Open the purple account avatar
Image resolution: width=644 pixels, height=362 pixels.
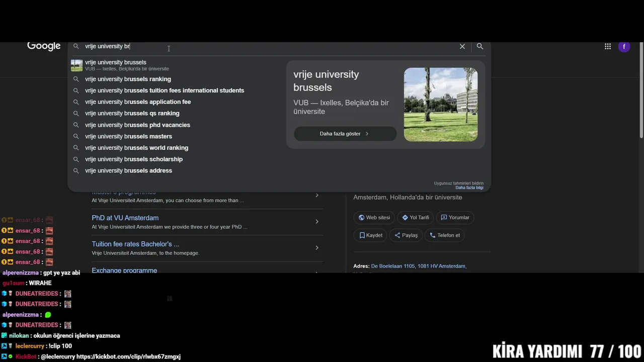(624, 47)
